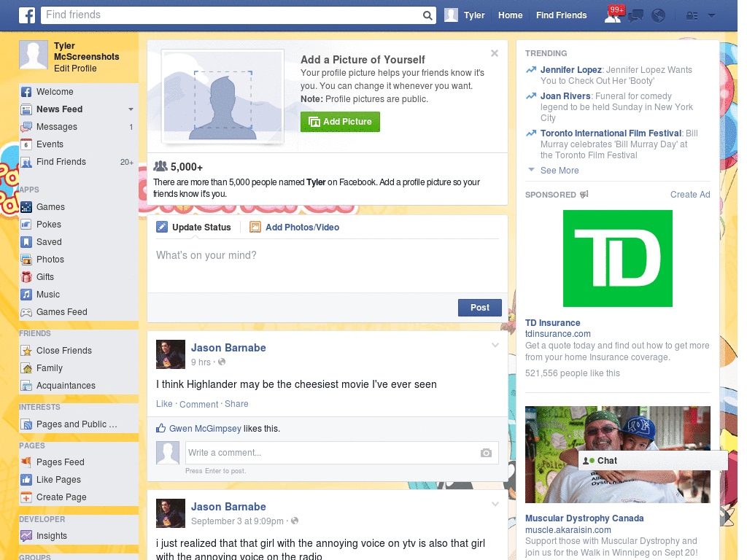Expand See More trending topics

(560, 171)
